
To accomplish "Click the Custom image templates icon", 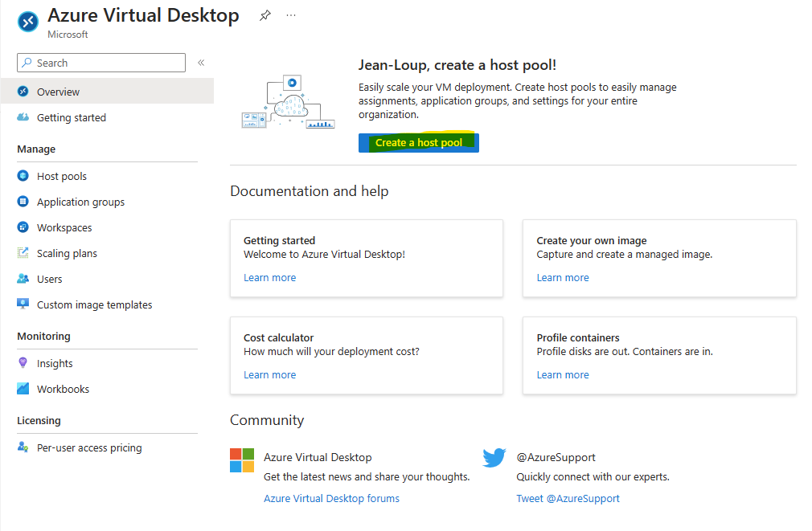I will (23, 304).
